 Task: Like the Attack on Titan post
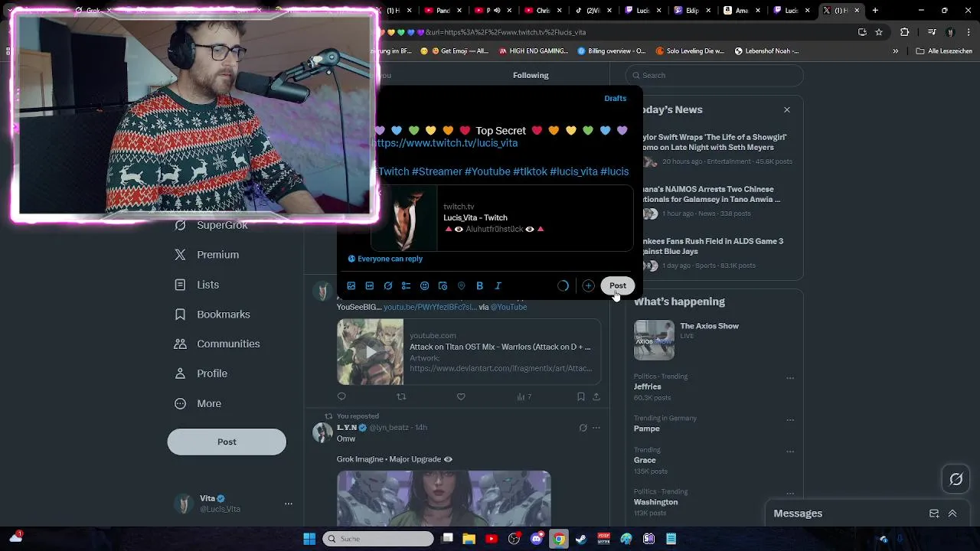[461, 396]
